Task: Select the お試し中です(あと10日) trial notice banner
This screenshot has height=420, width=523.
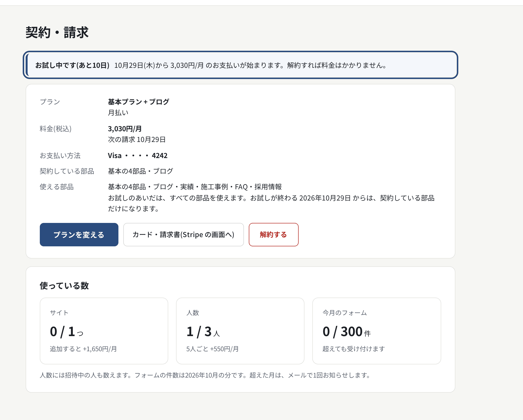Action: [241, 65]
